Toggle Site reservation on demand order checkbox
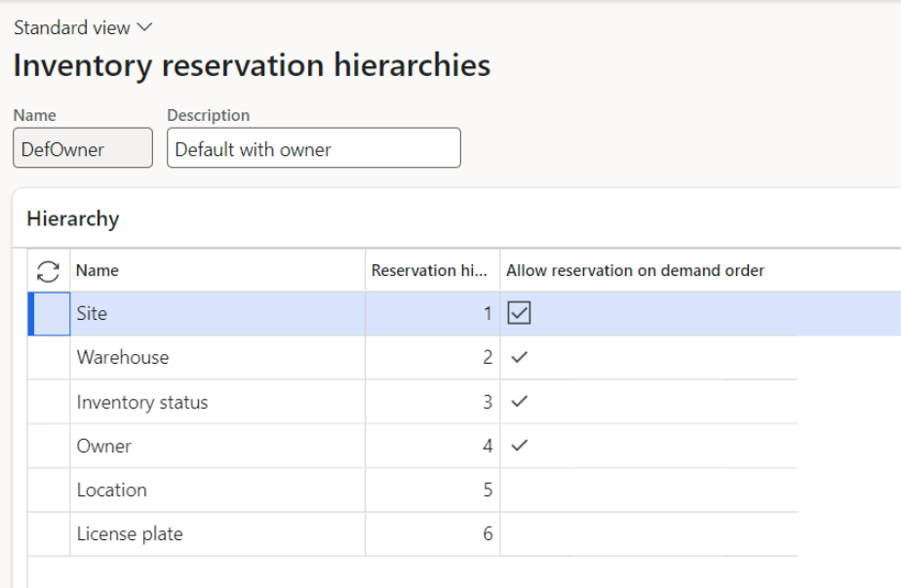The width and height of the screenshot is (901, 588). (520, 313)
